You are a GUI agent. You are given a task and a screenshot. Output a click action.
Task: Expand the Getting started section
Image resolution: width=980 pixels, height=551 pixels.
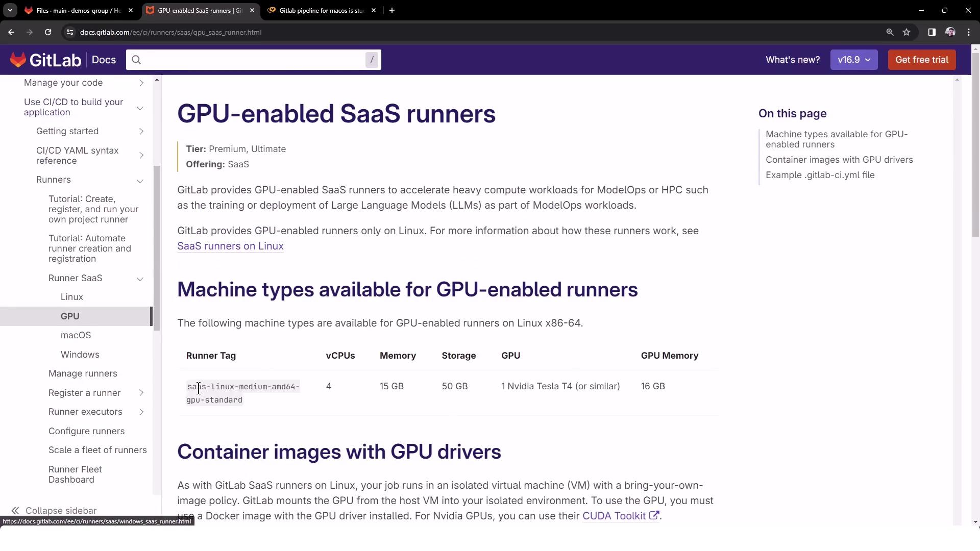[141, 132]
